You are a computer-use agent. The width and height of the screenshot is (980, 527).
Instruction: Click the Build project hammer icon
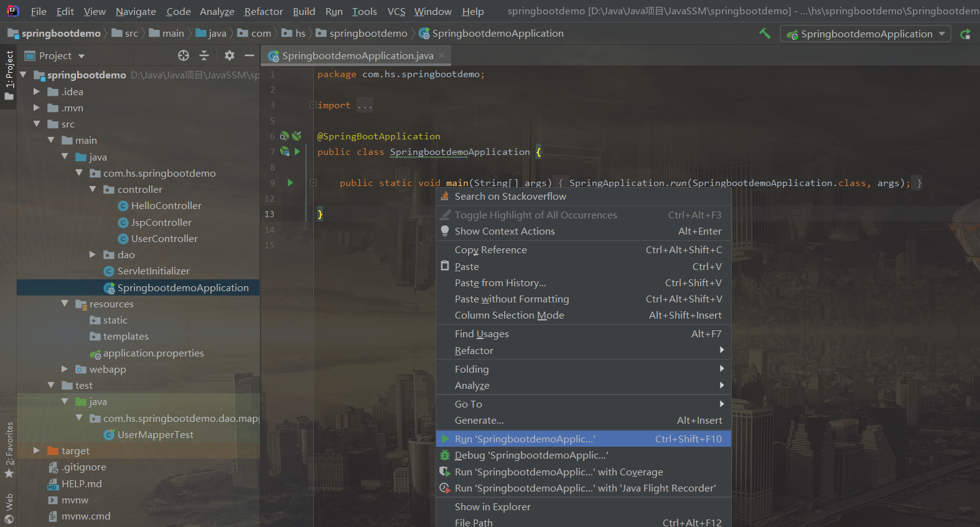click(x=765, y=33)
